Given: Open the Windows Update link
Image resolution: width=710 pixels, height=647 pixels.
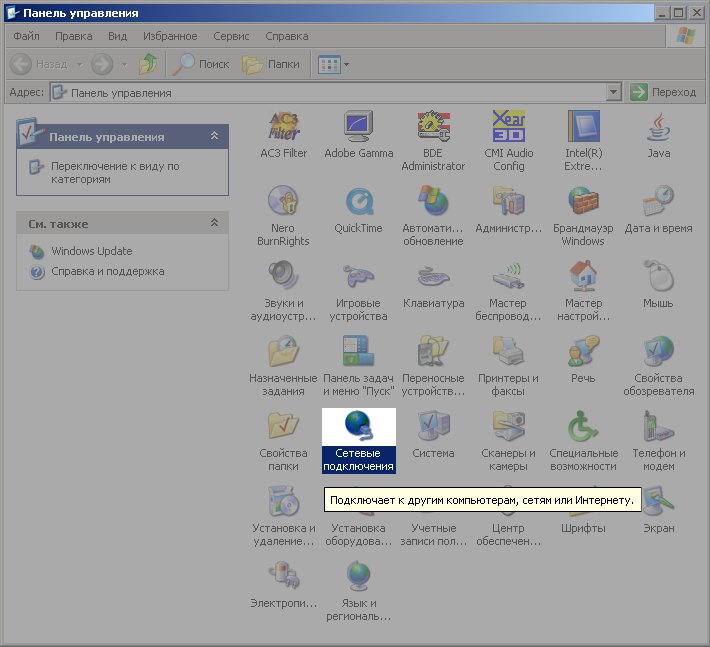Looking at the screenshot, I should pyautogui.click(x=91, y=251).
